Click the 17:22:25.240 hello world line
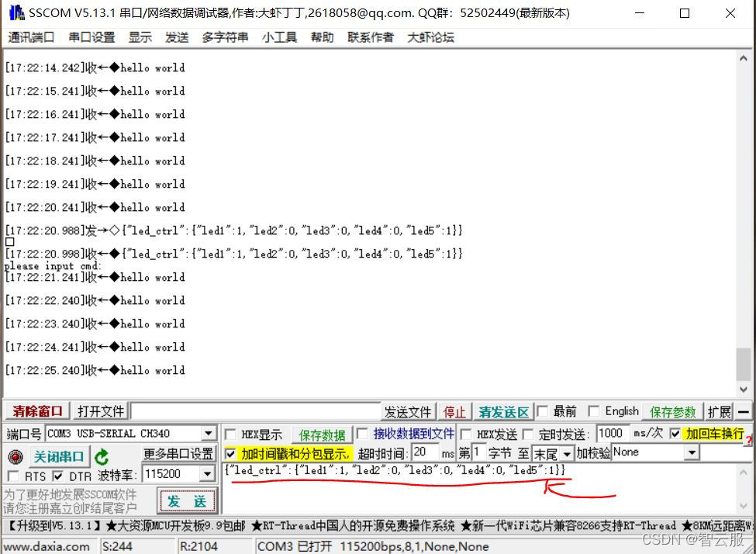The image size is (756, 554). 95,370
